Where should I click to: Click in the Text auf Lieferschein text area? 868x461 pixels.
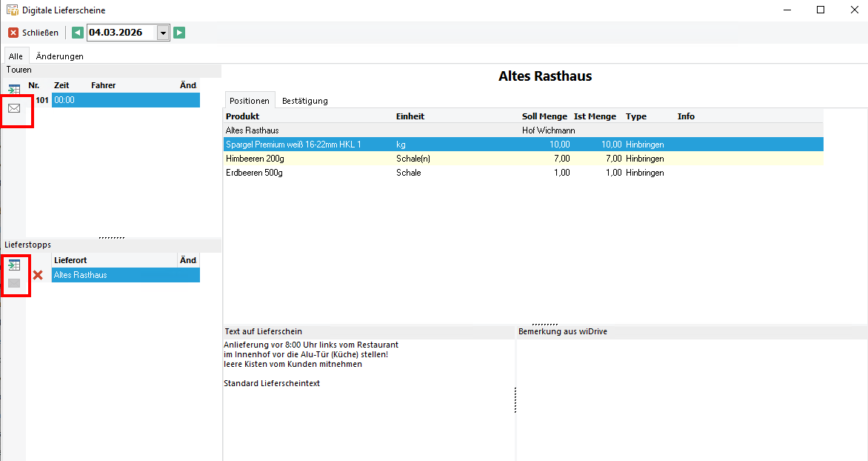368,415
